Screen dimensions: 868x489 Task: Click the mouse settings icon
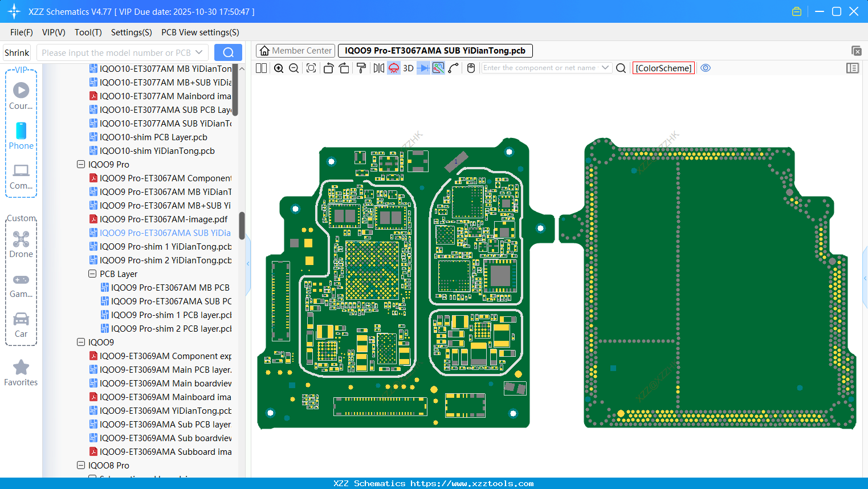click(x=471, y=68)
